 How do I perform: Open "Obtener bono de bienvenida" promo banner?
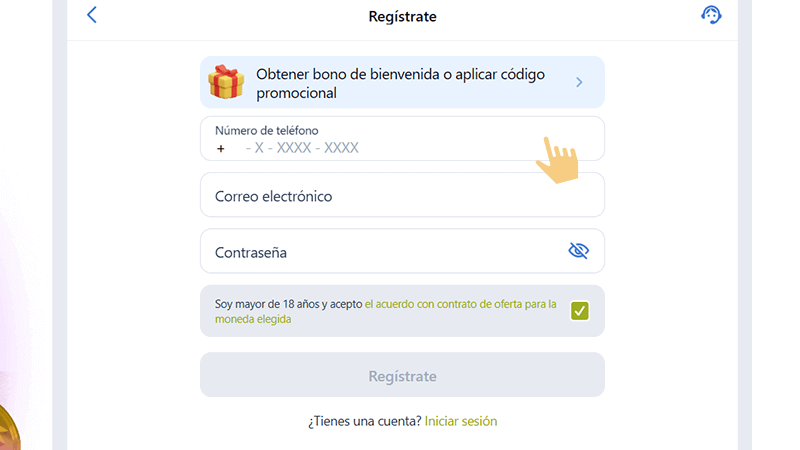coord(400,82)
